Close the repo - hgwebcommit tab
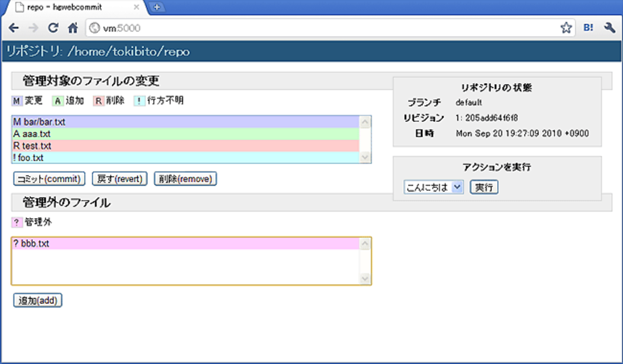 pyautogui.click(x=136, y=7)
